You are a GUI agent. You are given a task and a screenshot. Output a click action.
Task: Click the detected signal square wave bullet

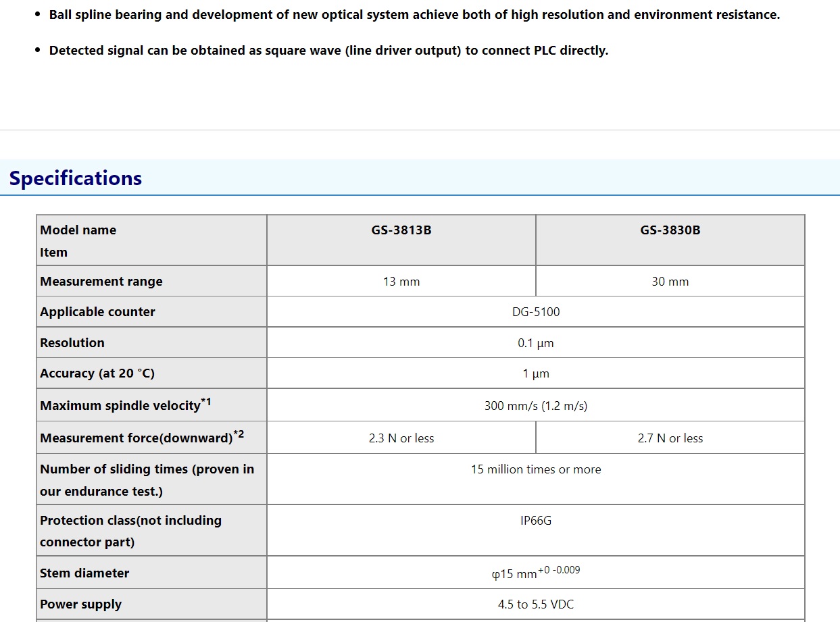click(328, 51)
